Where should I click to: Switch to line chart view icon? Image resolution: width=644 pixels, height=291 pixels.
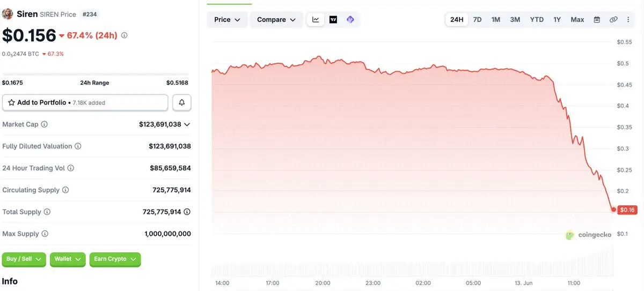point(316,20)
